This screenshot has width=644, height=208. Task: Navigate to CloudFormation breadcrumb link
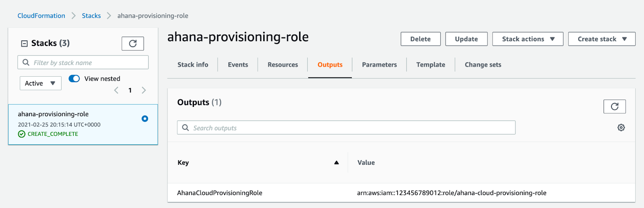pyautogui.click(x=41, y=16)
